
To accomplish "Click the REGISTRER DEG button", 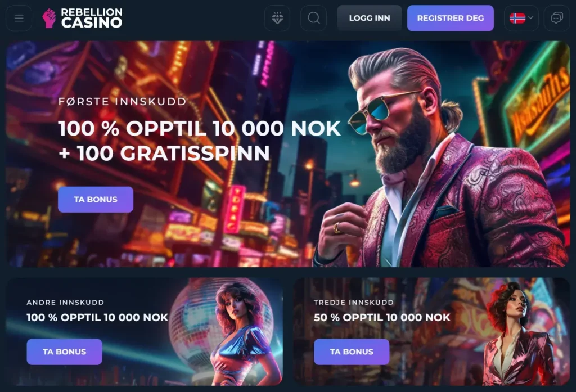I will (451, 18).
